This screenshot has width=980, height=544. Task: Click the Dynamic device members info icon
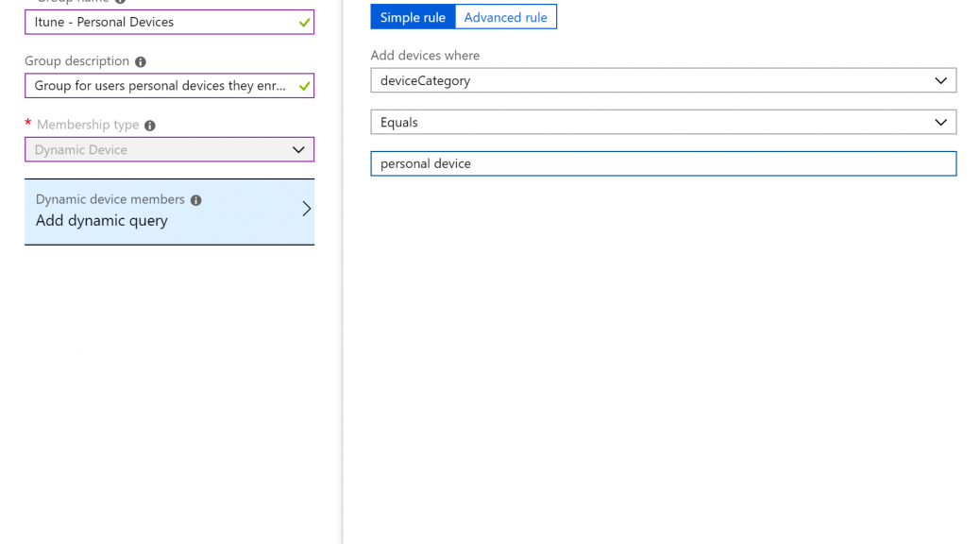tap(196, 200)
